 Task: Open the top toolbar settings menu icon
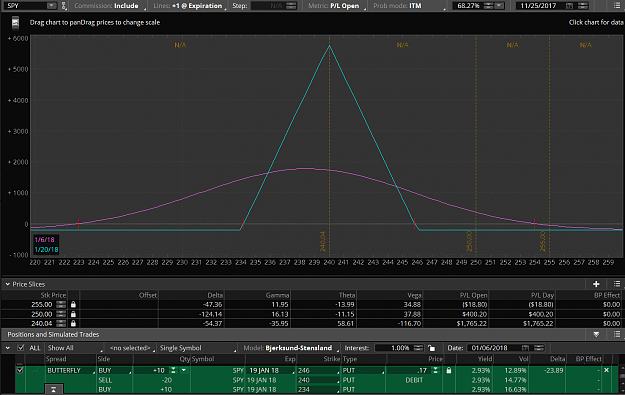617,6
